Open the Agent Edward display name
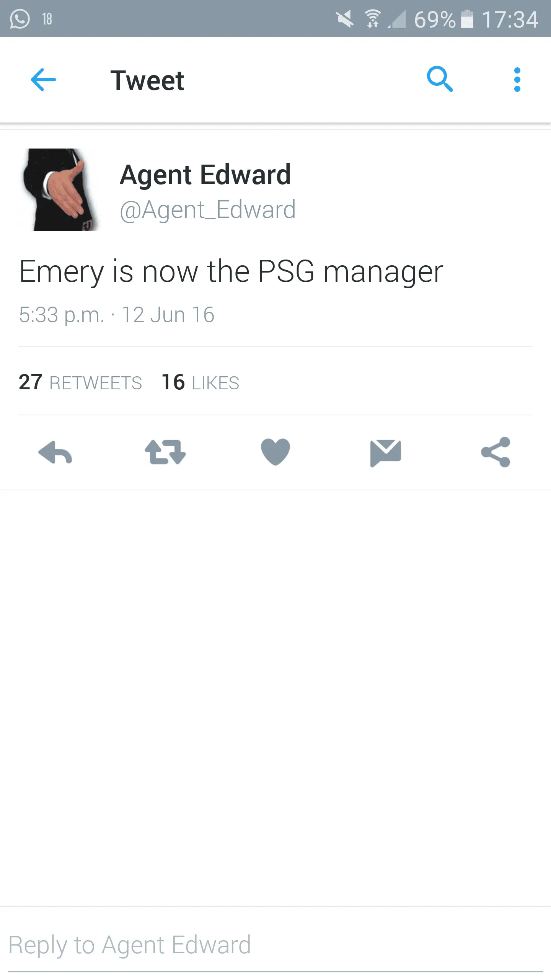551x980 pixels. coord(205,175)
